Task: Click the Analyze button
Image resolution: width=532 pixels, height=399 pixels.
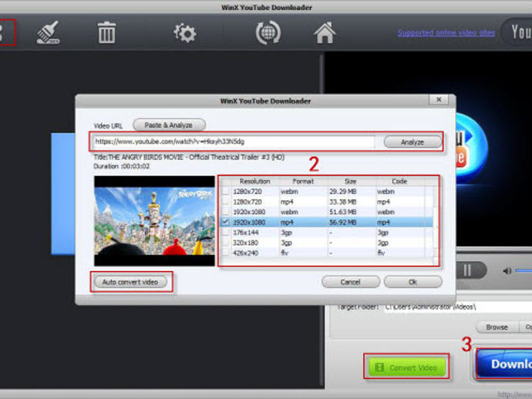Action: 412,142
